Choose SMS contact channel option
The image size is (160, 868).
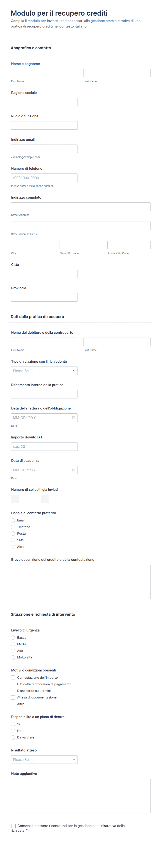pyautogui.click(x=13, y=540)
